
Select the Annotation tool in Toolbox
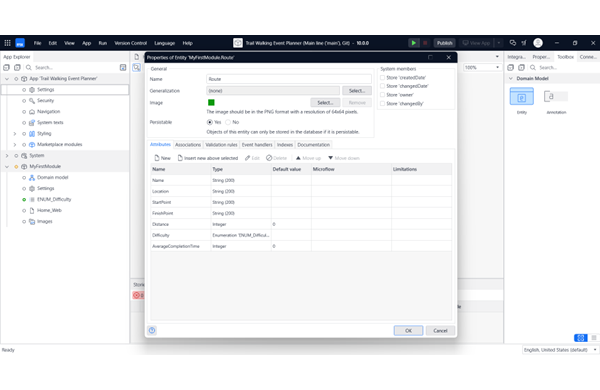[556, 101]
